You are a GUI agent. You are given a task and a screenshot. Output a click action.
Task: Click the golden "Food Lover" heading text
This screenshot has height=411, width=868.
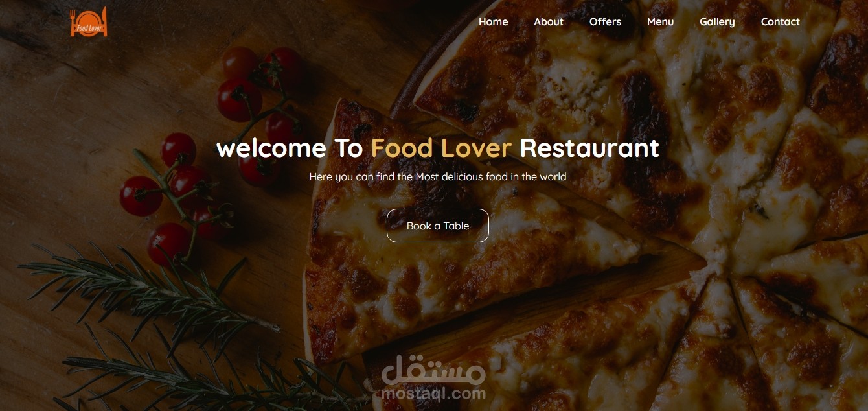click(x=441, y=148)
